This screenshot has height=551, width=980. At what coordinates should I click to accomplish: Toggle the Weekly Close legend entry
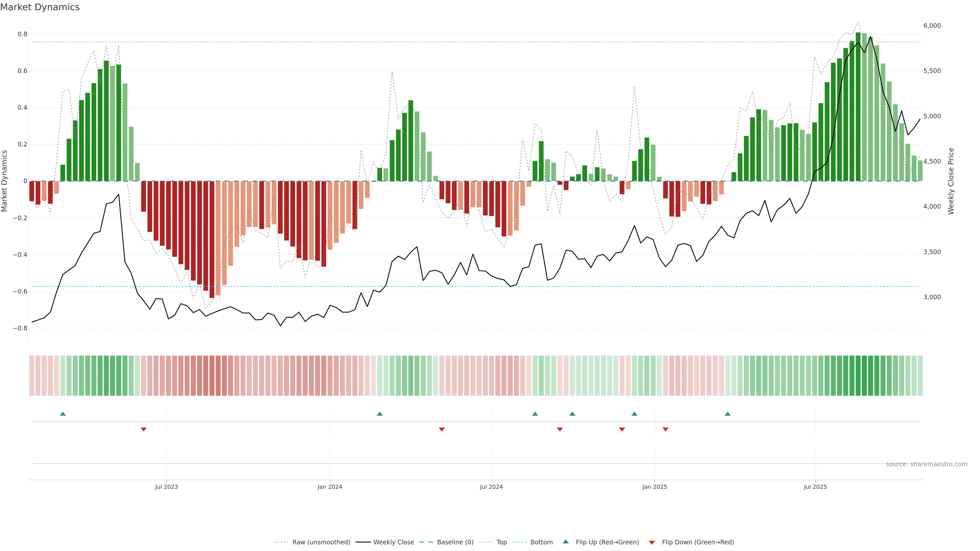point(393,542)
